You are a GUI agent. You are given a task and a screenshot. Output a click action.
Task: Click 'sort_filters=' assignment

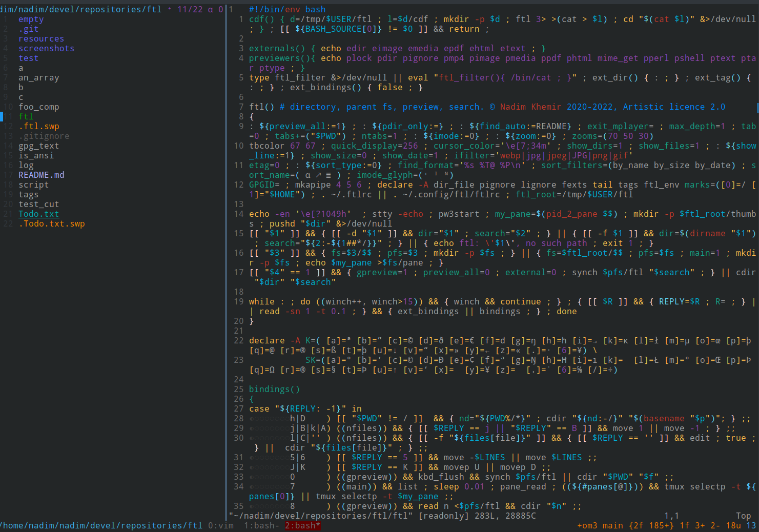575,166
